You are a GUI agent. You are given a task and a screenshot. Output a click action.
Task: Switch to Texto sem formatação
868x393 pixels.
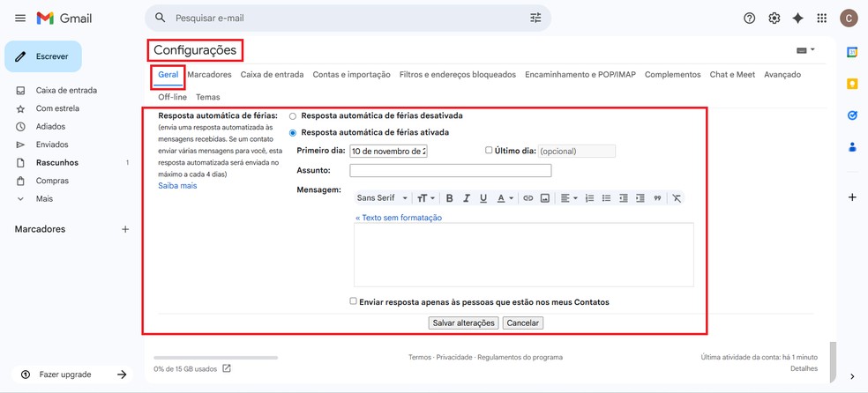tap(399, 218)
